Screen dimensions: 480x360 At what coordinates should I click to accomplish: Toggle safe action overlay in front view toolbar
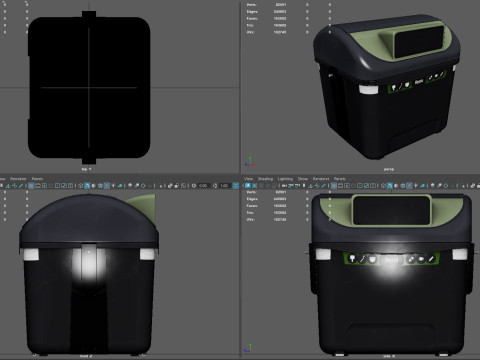click(64, 186)
